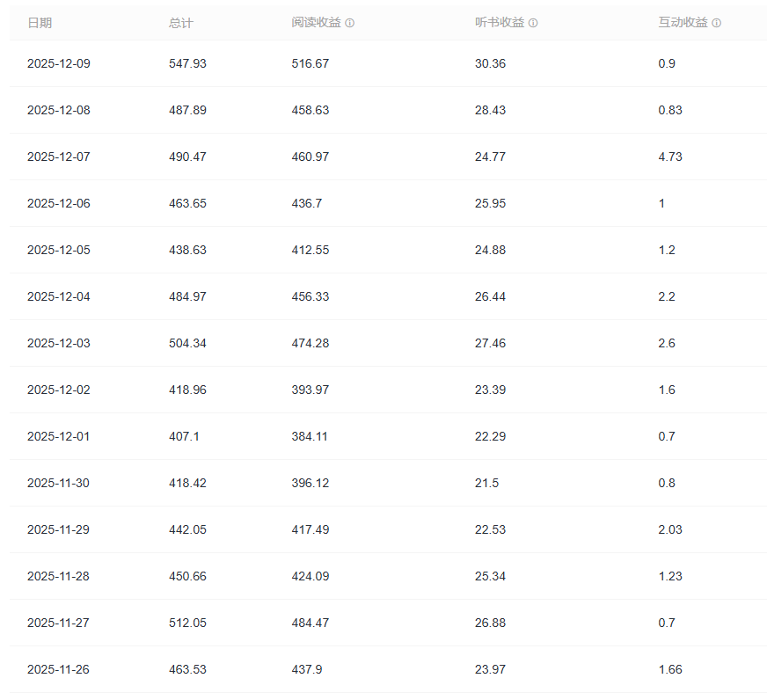Click the reading income value 384.11

tap(310, 436)
